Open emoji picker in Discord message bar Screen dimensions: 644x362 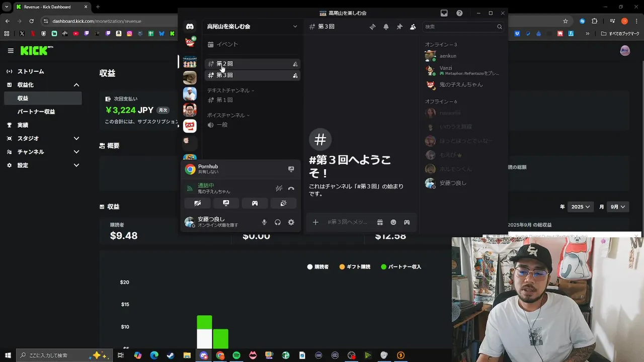(393, 222)
